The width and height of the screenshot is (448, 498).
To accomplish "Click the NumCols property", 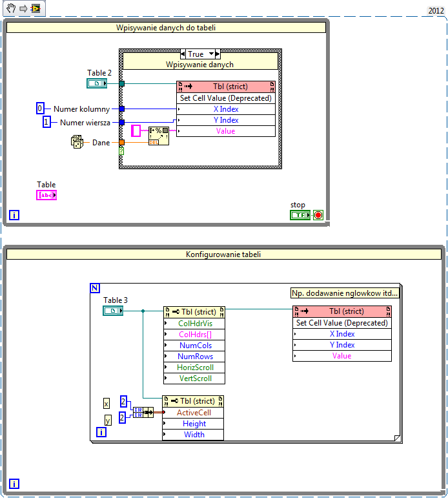I will click(194, 345).
